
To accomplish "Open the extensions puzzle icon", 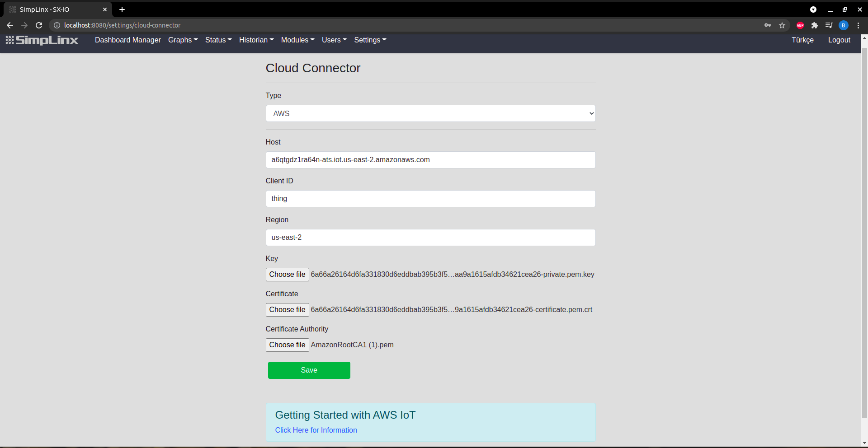I will [x=815, y=25].
